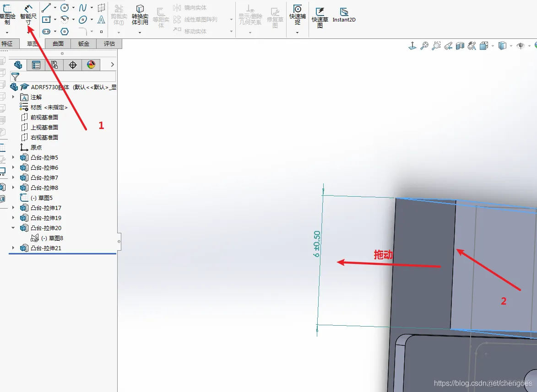
Task: Click Zoom to Area magnifier icon
Action: tap(436, 46)
